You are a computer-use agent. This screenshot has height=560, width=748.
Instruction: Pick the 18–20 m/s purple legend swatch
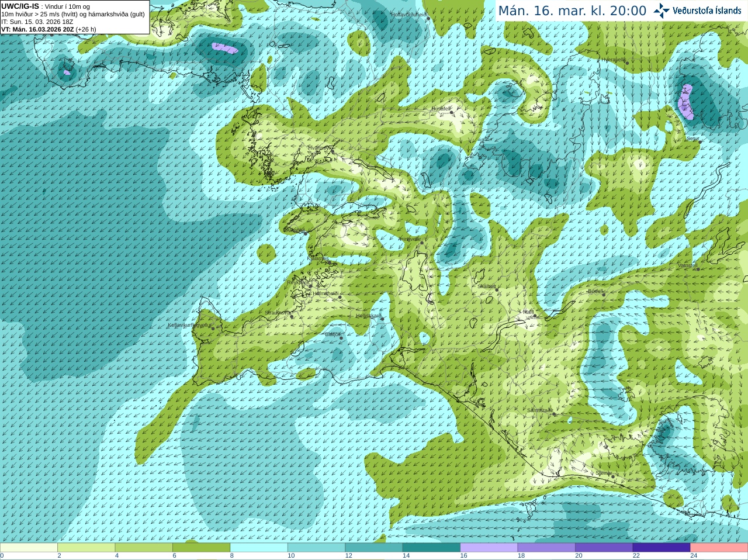tap(546, 548)
